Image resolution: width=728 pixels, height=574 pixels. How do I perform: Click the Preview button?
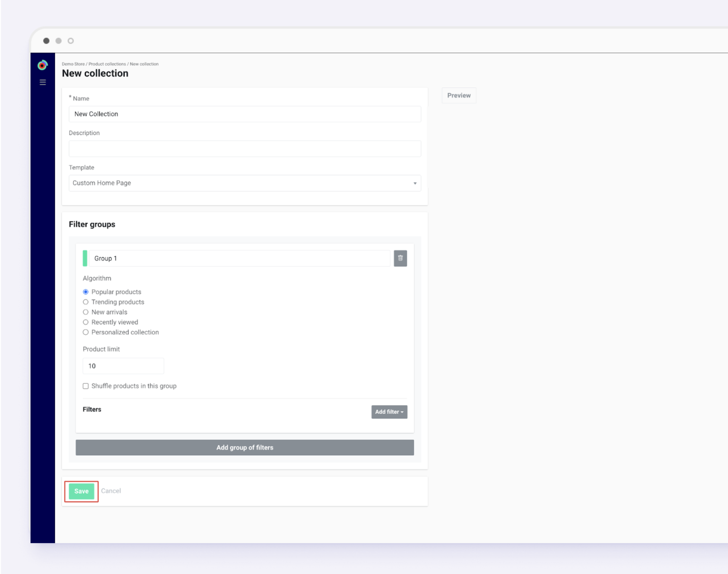click(459, 95)
